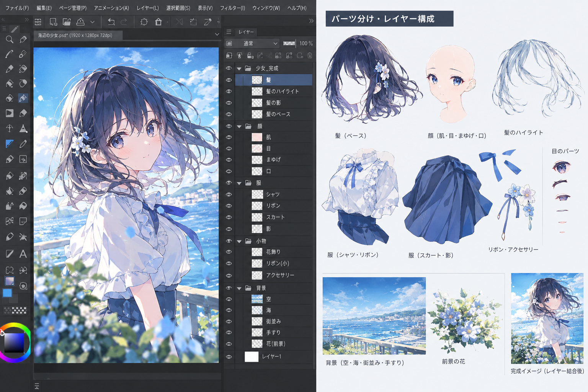The width and height of the screenshot is (588, 392).
Task: Collapse the 少女_完成 folder
Action: [x=239, y=69]
